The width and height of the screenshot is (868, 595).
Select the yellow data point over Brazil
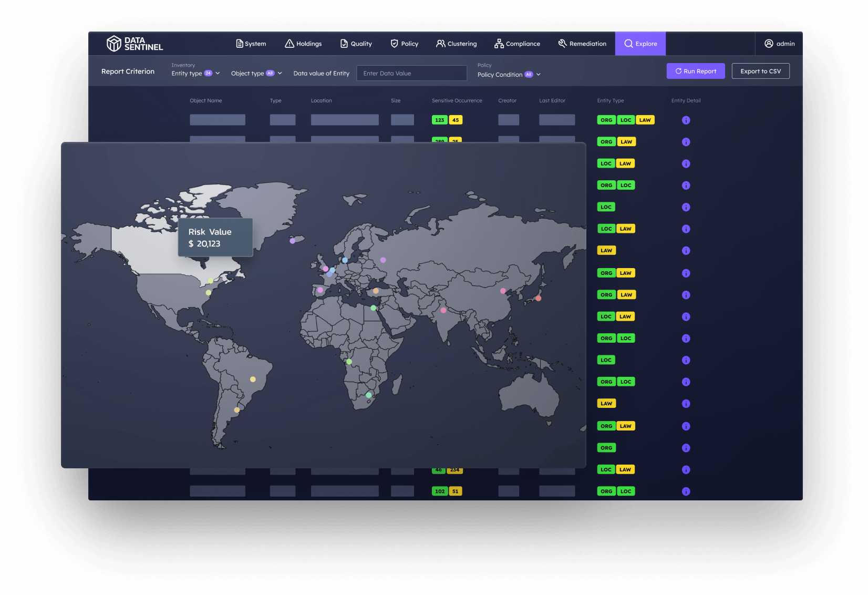point(252,378)
